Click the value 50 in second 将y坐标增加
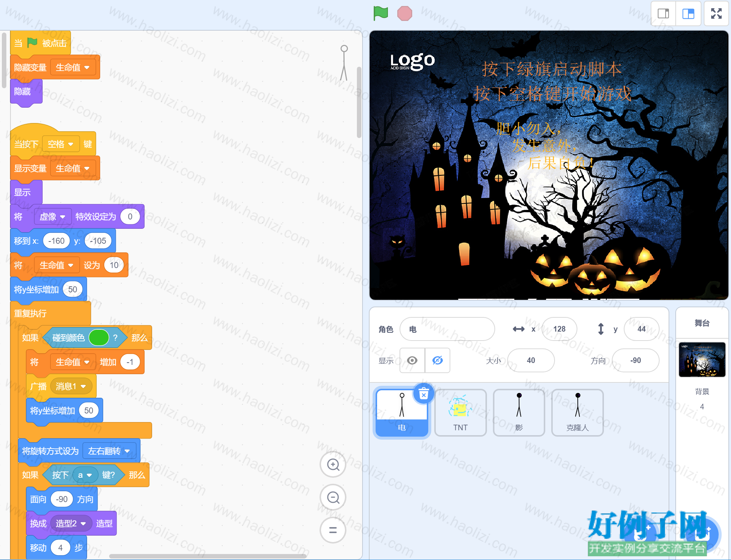731x560 pixels. coord(89,411)
